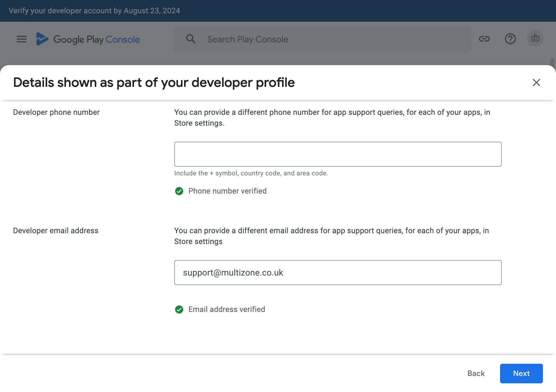Click the Developer email address label
556x392 pixels.
pos(56,230)
